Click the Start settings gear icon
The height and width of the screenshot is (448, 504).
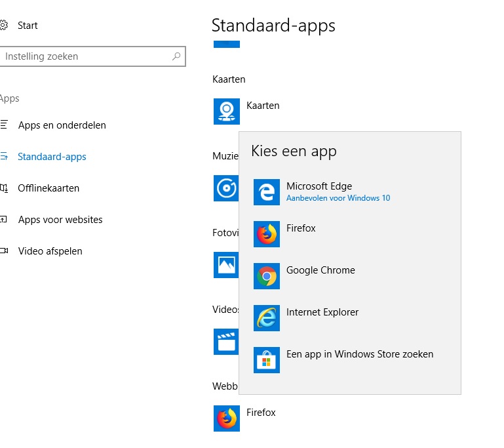pos(3,25)
